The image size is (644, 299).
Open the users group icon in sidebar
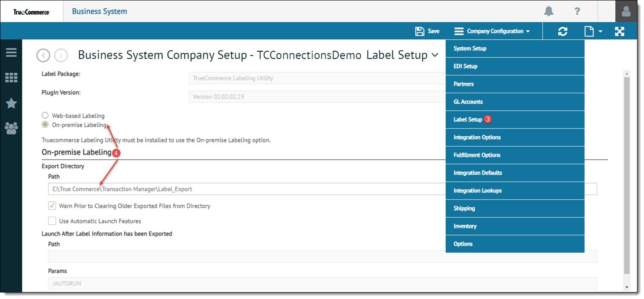11,128
